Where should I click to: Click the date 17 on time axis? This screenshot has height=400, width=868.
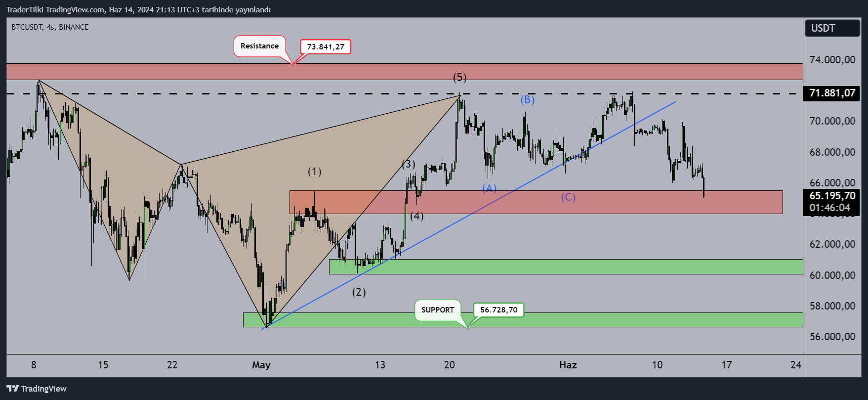click(726, 365)
